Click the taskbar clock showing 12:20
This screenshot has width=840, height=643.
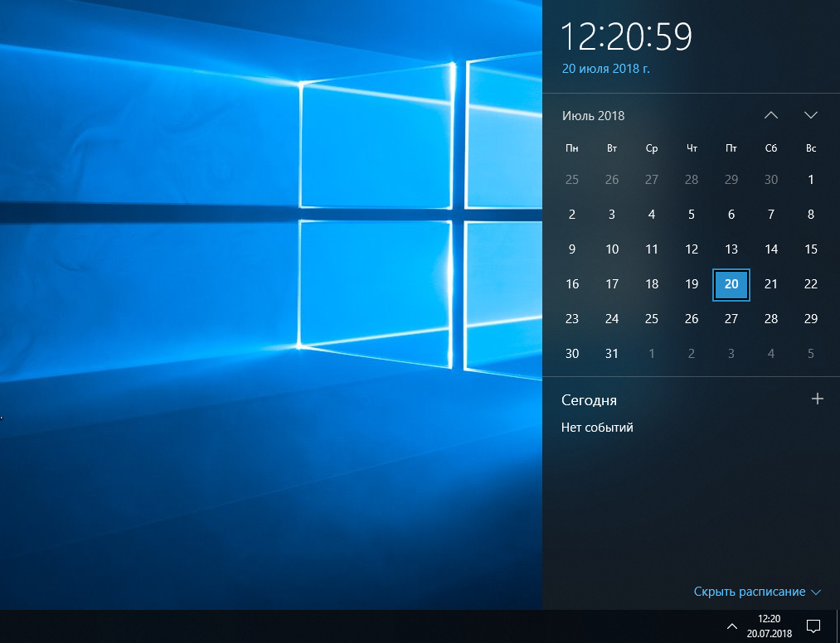click(770, 626)
